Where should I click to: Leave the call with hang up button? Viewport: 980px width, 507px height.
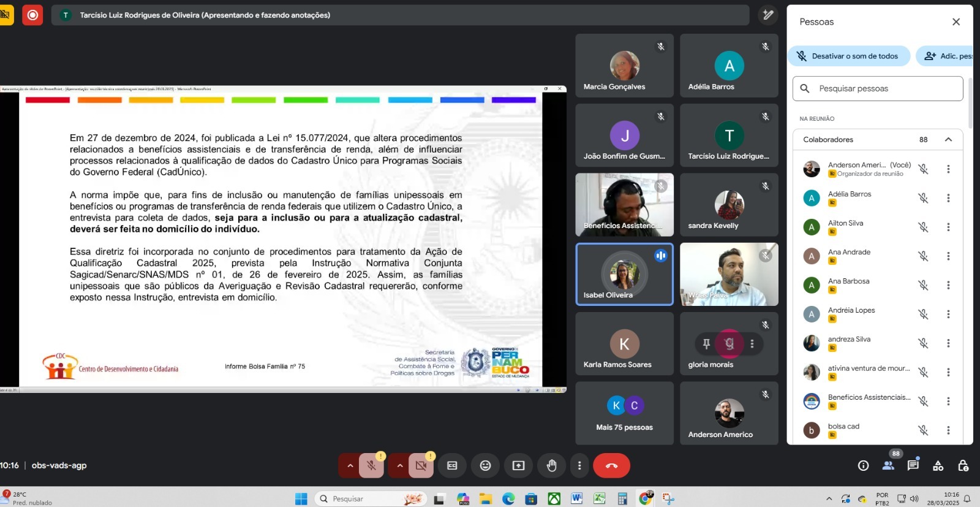611,466
